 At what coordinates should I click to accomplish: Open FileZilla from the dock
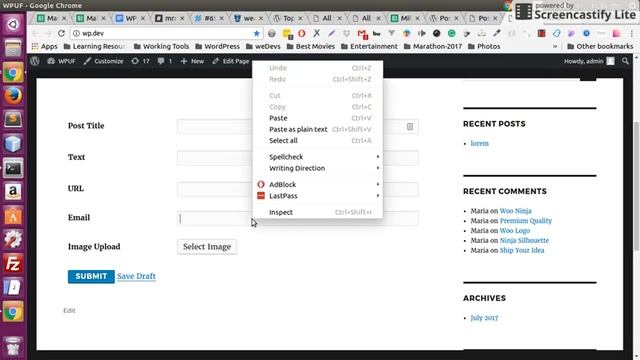tap(13, 264)
